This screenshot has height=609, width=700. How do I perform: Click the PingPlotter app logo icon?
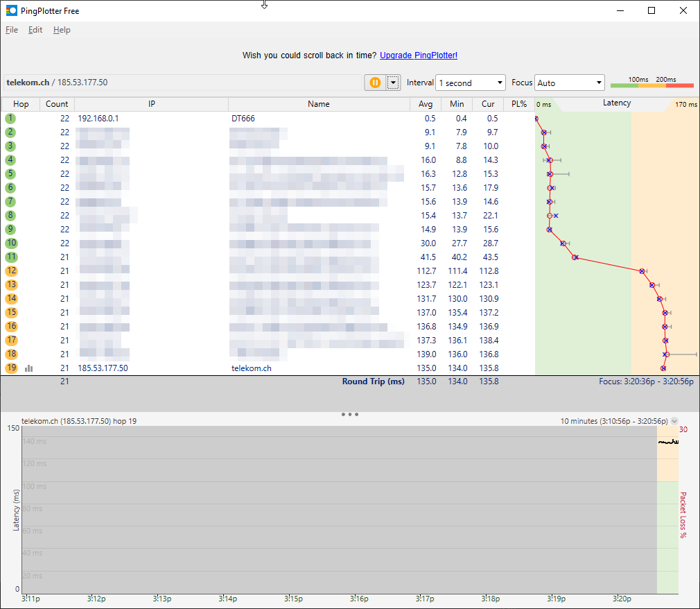(12, 10)
